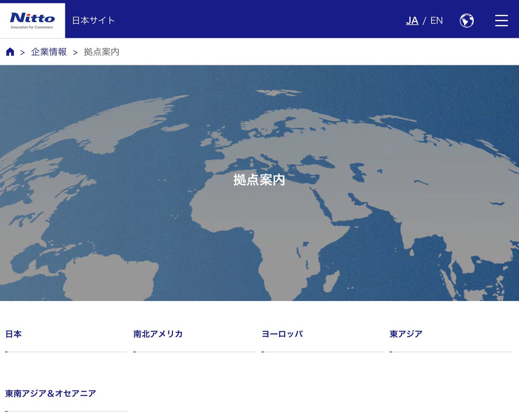The width and height of the screenshot is (519, 420).
Task: Expand the 日本 region section
Action: [x=13, y=334]
